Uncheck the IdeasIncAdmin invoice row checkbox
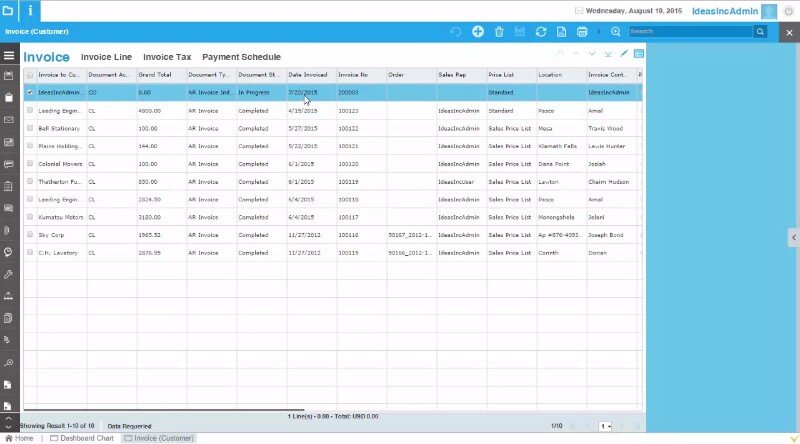Viewport: 800px width, 444px height. click(30, 92)
